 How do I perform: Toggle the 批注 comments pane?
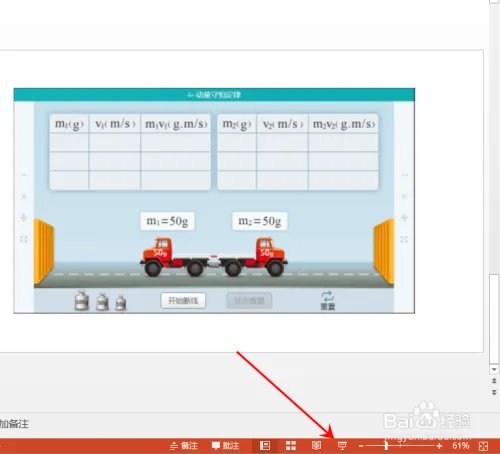pyautogui.click(x=226, y=446)
